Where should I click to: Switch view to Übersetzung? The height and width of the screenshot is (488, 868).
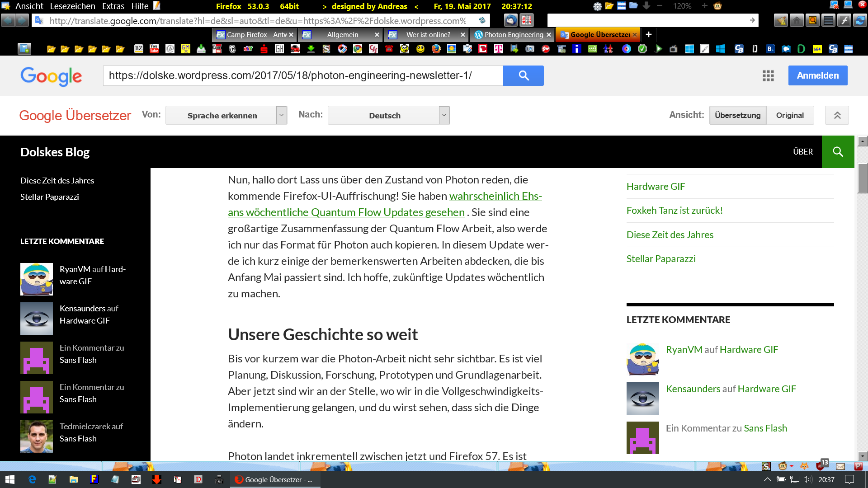tap(737, 115)
